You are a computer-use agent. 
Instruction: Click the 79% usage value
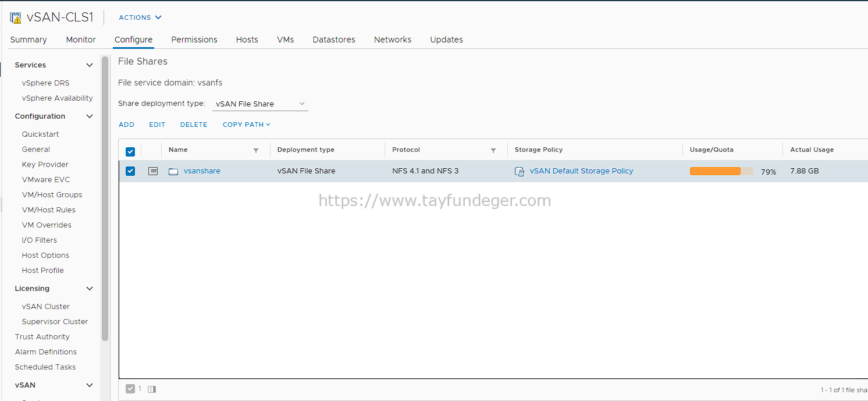click(769, 172)
